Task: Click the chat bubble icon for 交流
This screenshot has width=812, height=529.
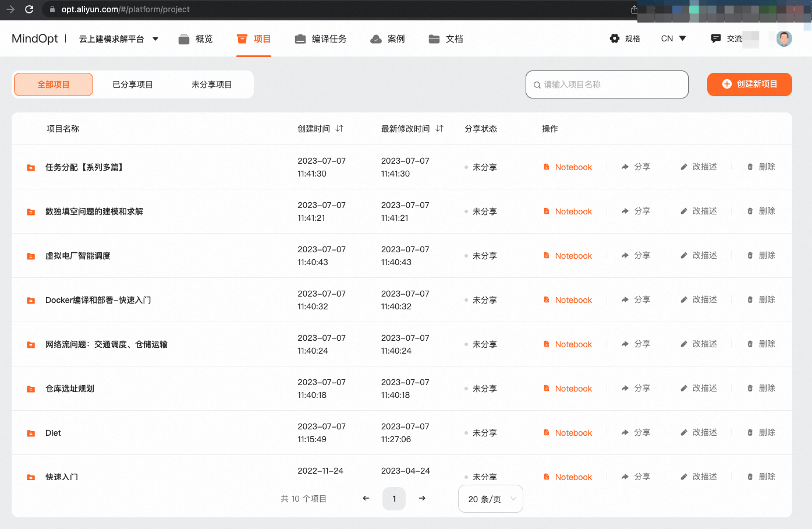Action: click(716, 38)
